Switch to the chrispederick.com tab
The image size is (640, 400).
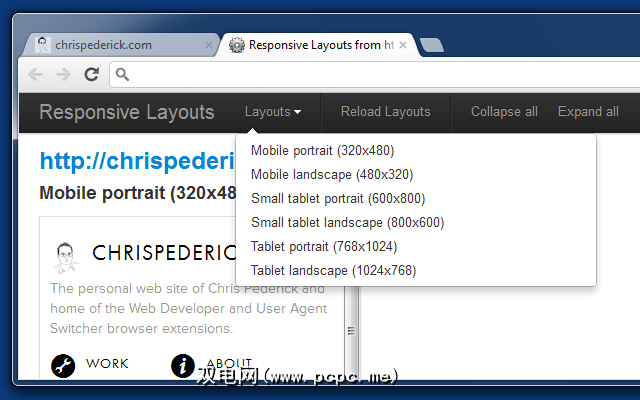point(122,44)
